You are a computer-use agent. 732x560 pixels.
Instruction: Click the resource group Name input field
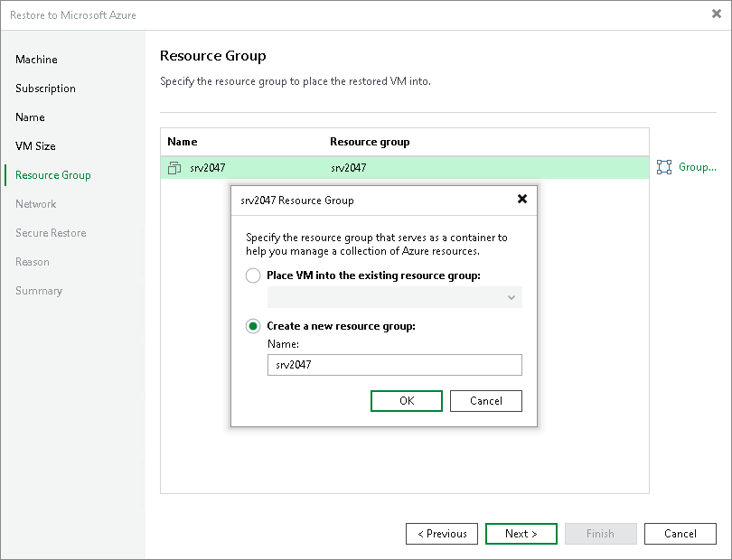395,365
